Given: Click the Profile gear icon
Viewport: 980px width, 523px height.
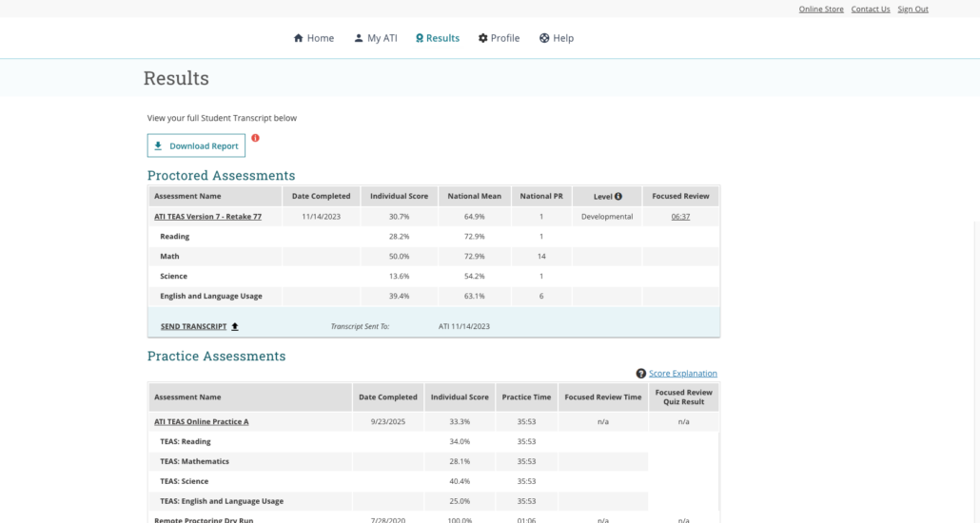Looking at the screenshot, I should tap(483, 38).
